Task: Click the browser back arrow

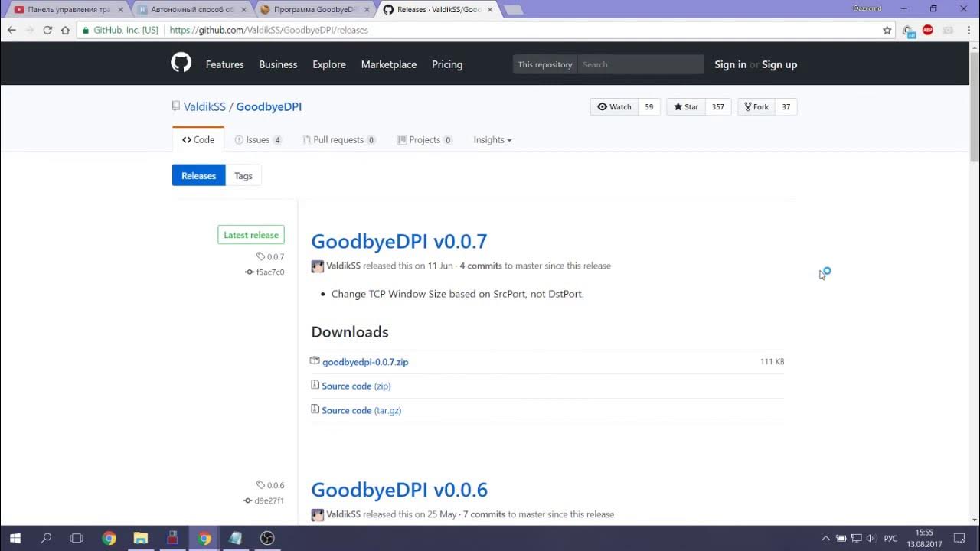Action: tap(11, 31)
